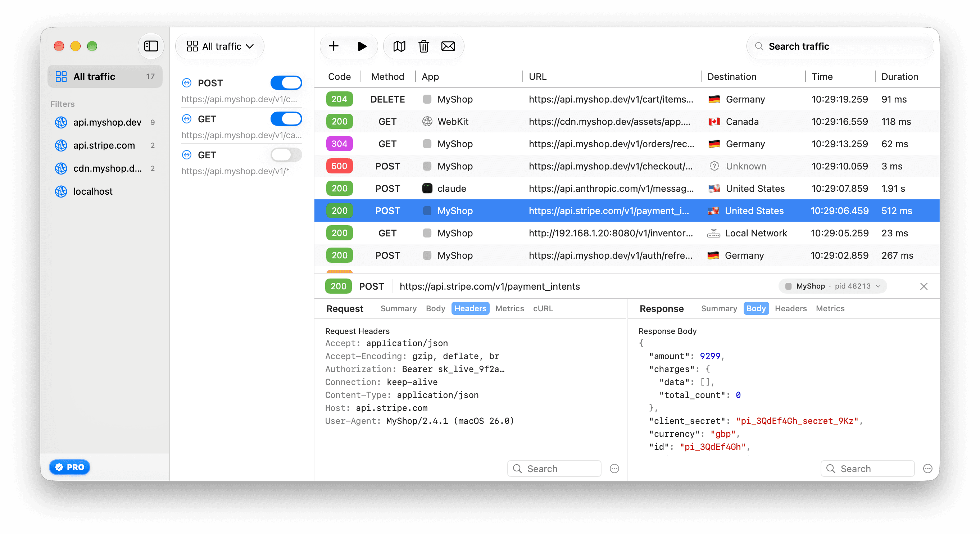Open the cURL tab
The image size is (980, 534).
pos(543,308)
